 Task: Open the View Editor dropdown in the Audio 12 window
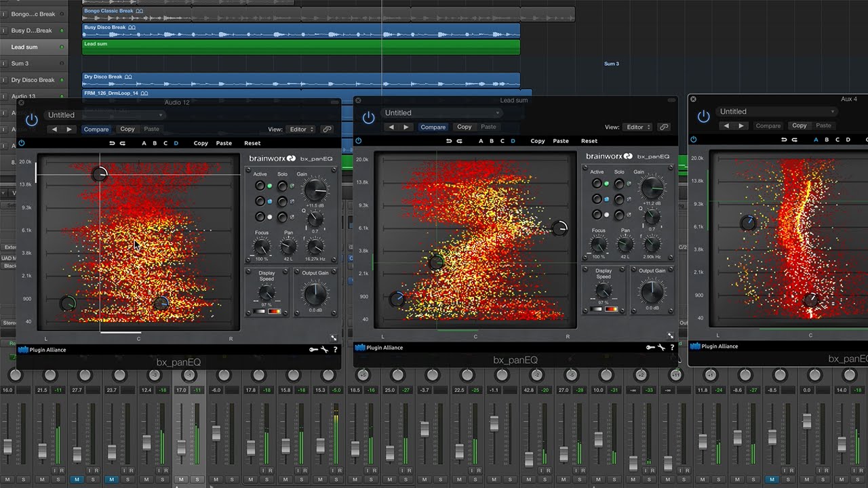click(x=302, y=129)
